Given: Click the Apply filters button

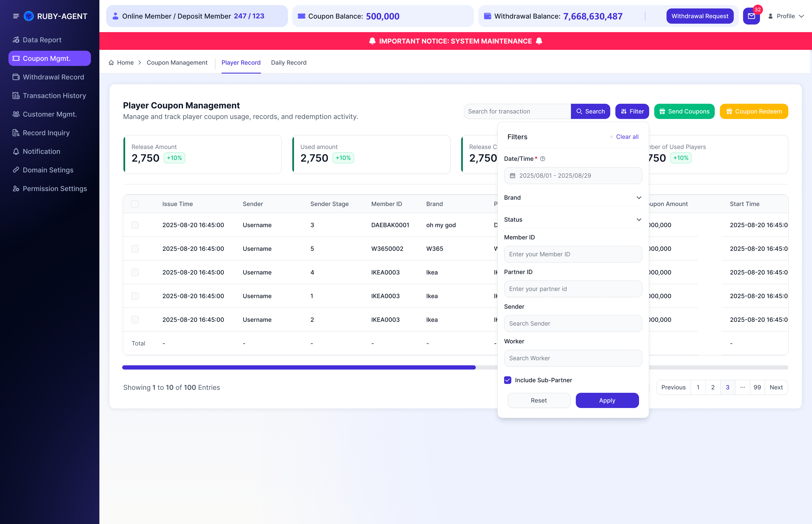Looking at the screenshot, I should [607, 400].
